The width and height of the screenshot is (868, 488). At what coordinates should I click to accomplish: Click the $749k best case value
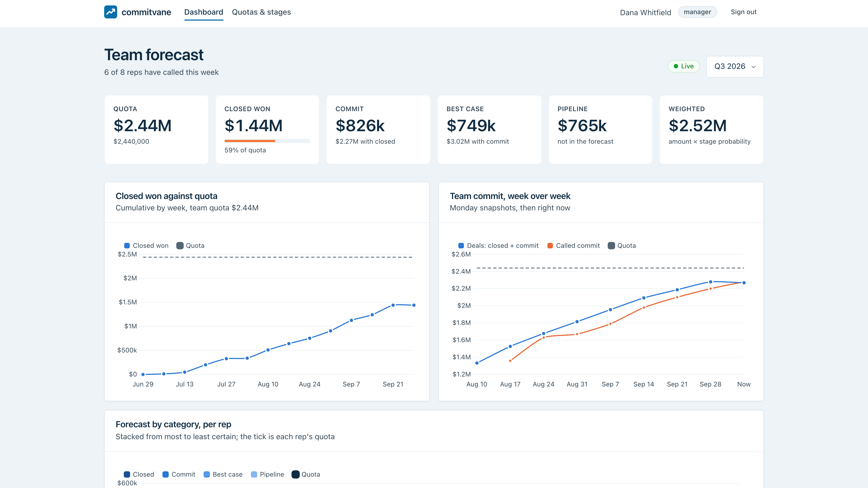pyautogui.click(x=471, y=126)
